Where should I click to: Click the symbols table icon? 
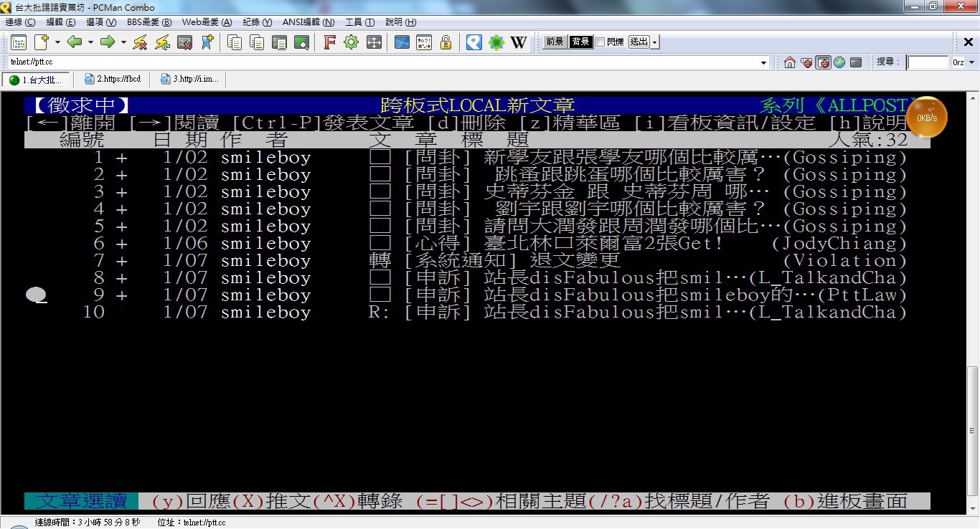[x=424, y=42]
